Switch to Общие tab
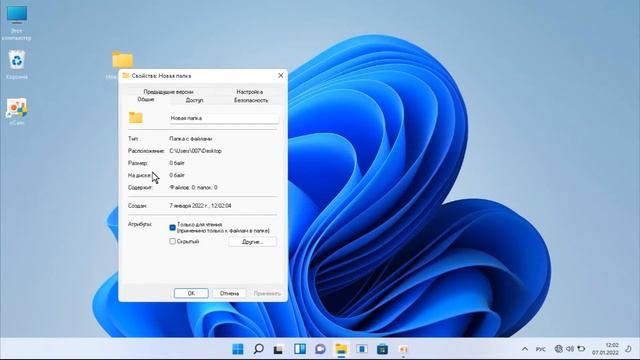 (146, 100)
